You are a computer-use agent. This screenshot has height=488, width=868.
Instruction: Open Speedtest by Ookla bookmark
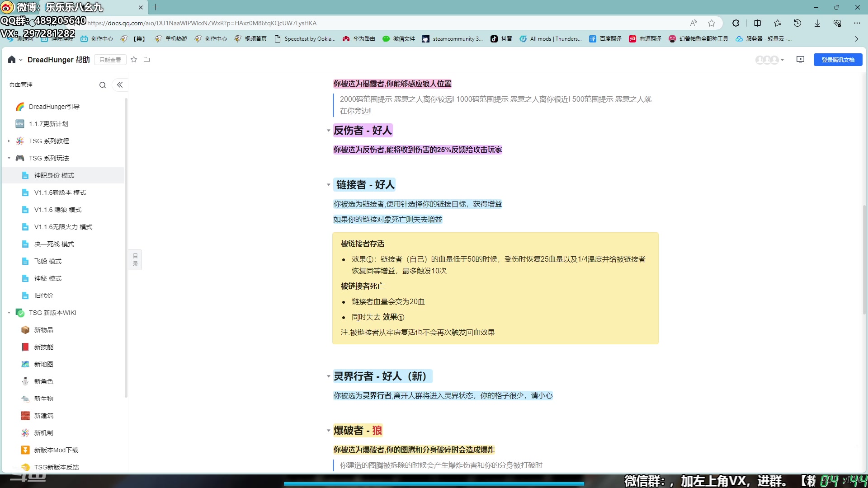(x=305, y=39)
